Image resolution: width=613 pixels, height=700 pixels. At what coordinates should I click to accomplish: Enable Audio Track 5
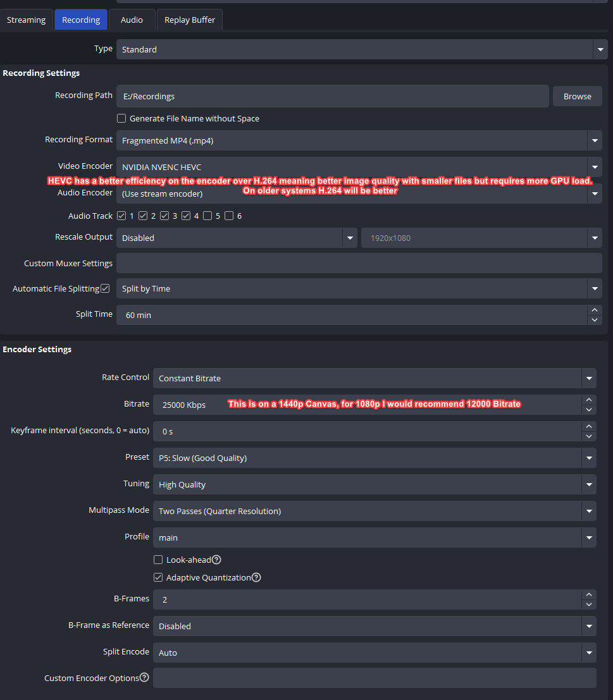[x=207, y=216]
